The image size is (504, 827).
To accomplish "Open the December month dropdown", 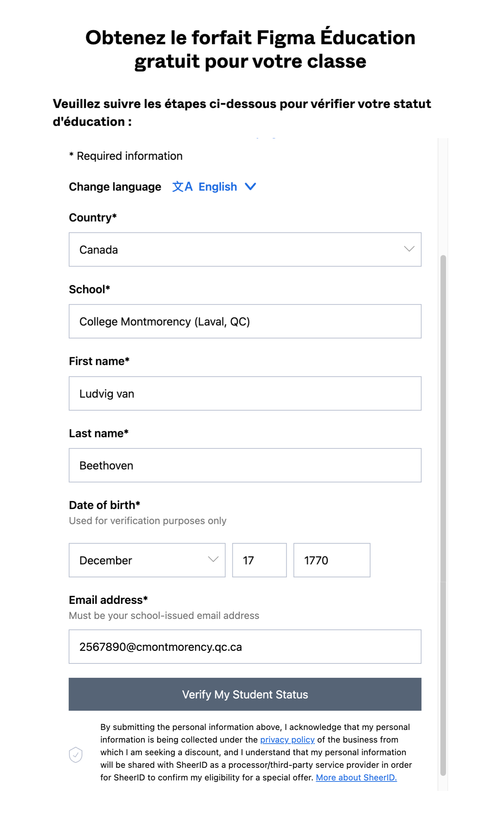I will pyautogui.click(x=147, y=560).
